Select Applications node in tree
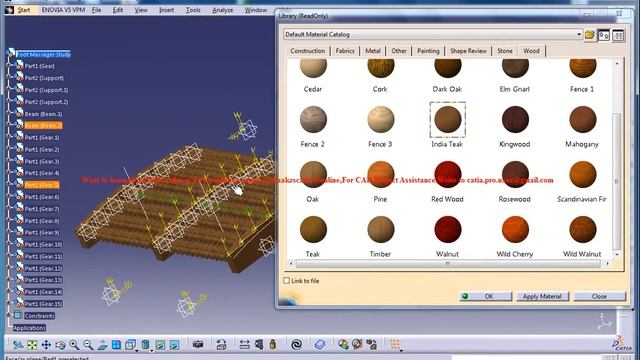 click(29, 328)
